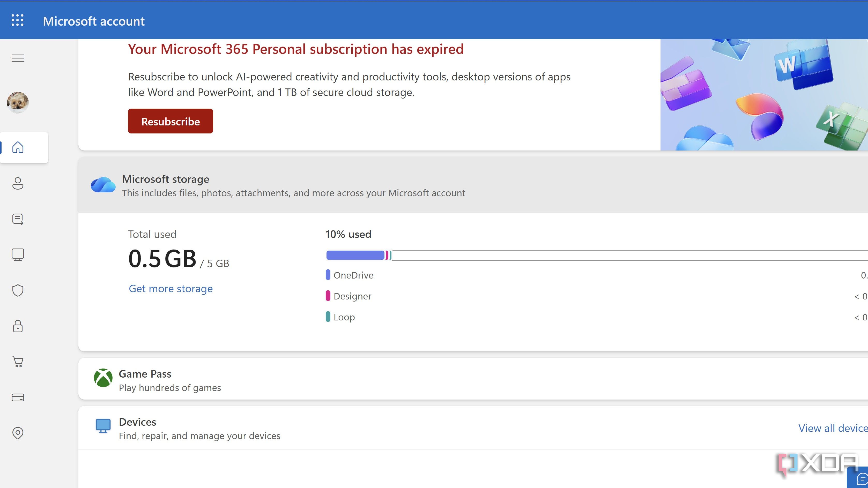Open Devices monitor sidebar icon
The width and height of the screenshot is (868, 488).
[18, 255]
